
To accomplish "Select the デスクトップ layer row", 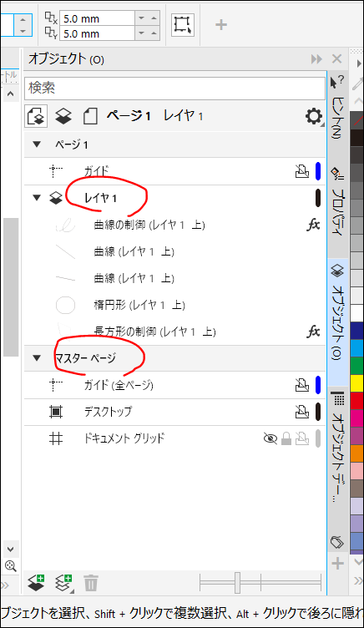I will (x=174, y=412).
